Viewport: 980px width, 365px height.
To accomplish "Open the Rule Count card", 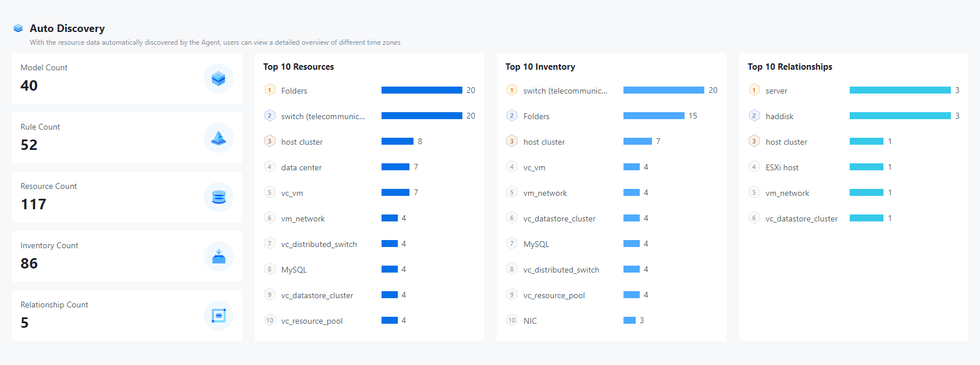I will click(127, 138).
